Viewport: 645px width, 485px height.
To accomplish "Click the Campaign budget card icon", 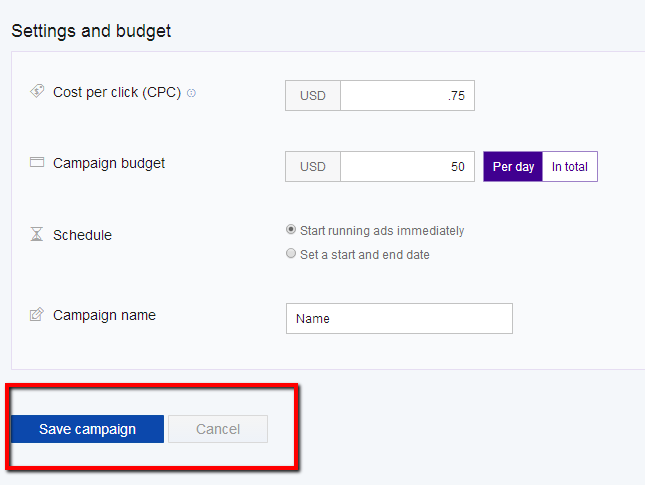I will click(x=37, y=162).
